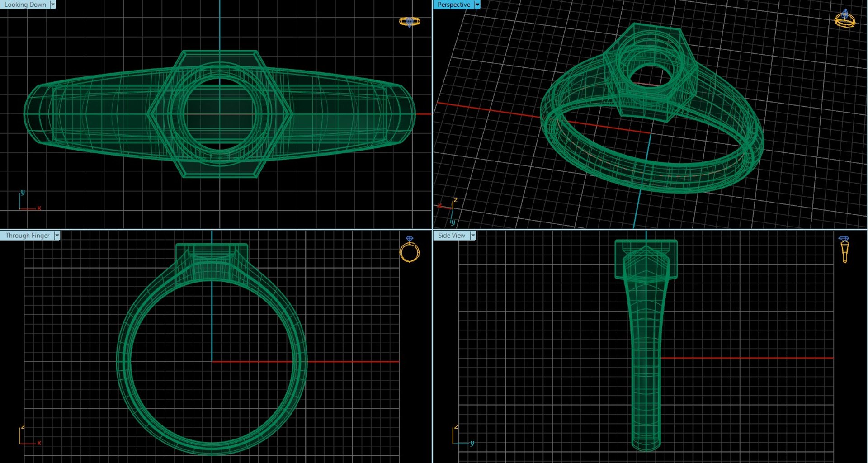Click the YZ axis indicator in Side View
868x463 pixels.
click(x=463, y=435)
